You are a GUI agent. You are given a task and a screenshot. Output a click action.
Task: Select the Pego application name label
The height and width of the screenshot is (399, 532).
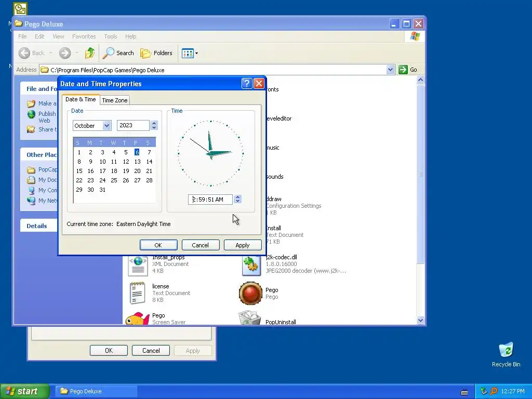[x=271, y=290]
